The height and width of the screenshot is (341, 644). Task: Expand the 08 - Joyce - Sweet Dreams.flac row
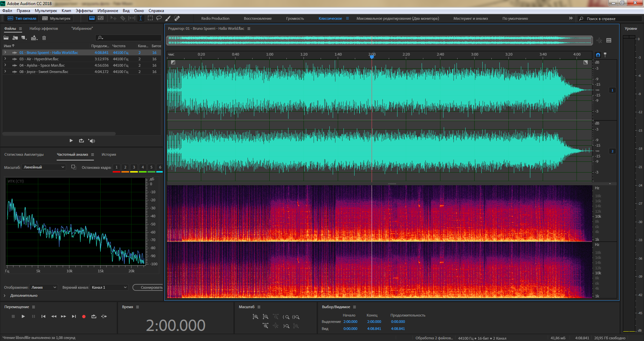pyautogui.click(x=5, y=72)
